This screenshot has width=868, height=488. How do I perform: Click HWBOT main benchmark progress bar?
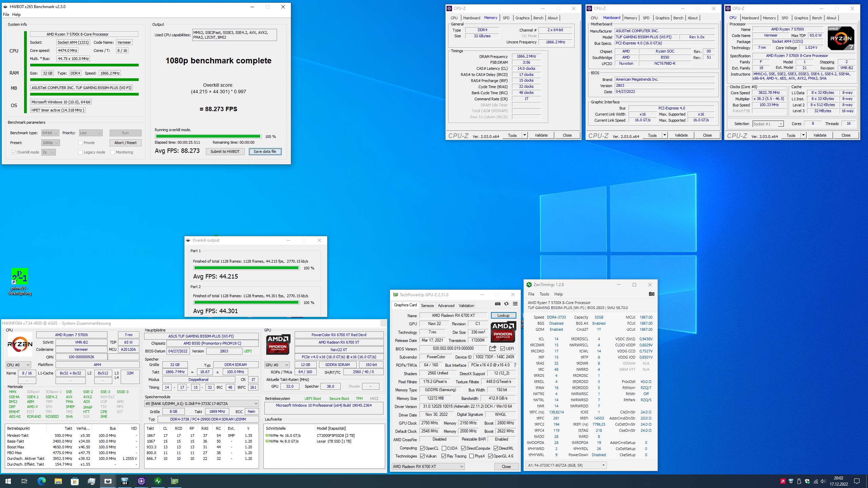[208, 136]
